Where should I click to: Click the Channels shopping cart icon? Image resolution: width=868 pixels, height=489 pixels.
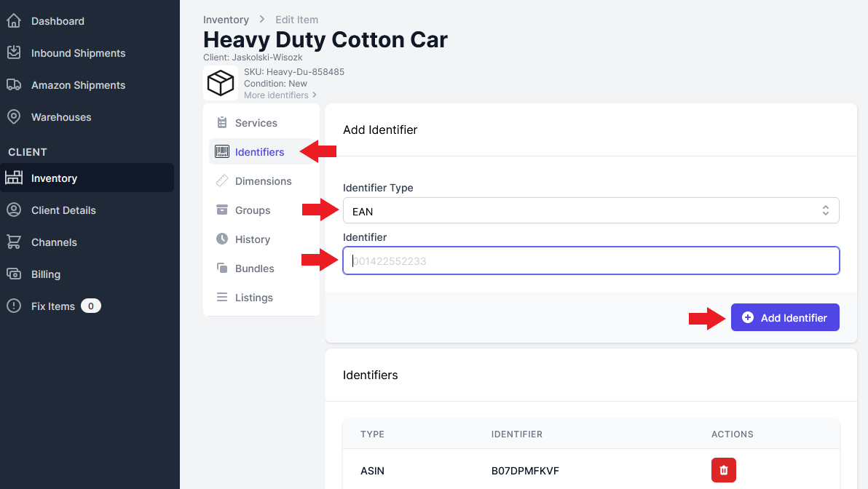14,242
